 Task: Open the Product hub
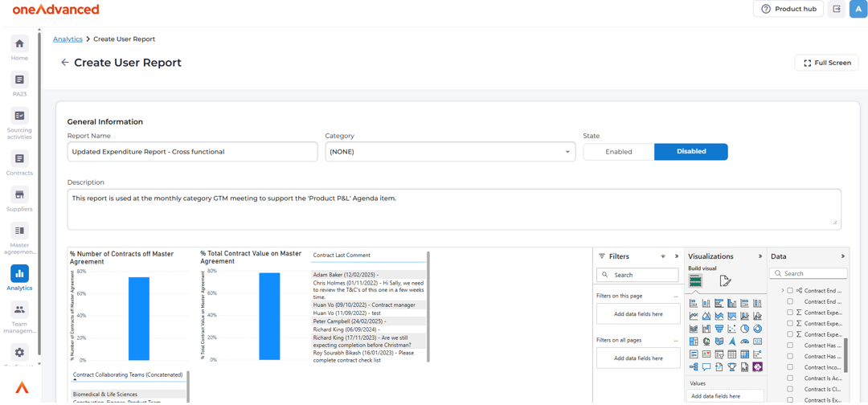788,9
